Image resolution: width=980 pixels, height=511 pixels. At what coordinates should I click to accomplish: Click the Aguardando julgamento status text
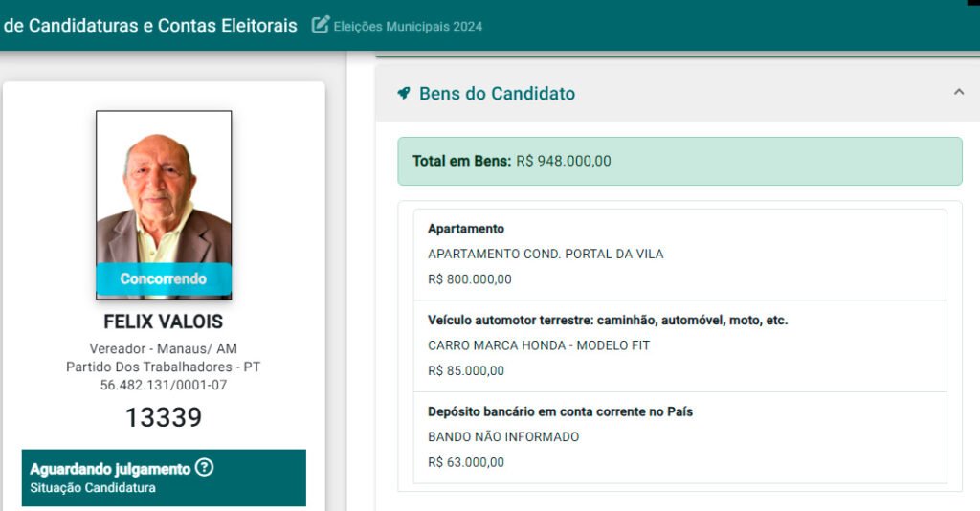point(110,469)
